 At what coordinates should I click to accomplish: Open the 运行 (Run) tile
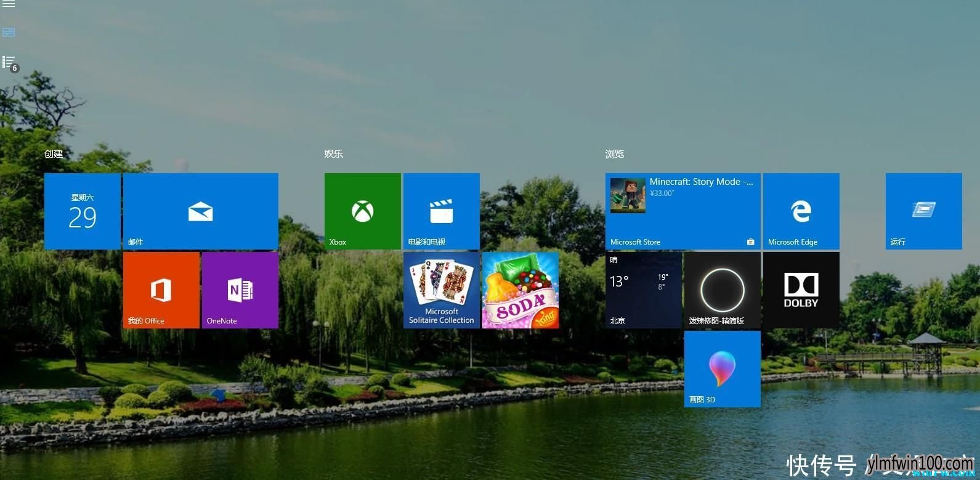pyautogui.click(x=924, y=211)
